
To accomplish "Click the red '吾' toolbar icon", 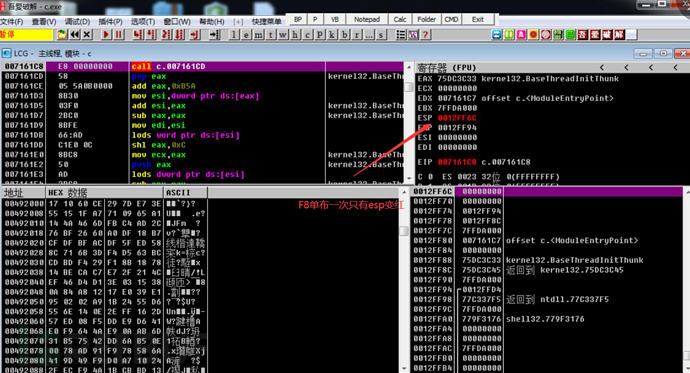I will tap(583, 34).
